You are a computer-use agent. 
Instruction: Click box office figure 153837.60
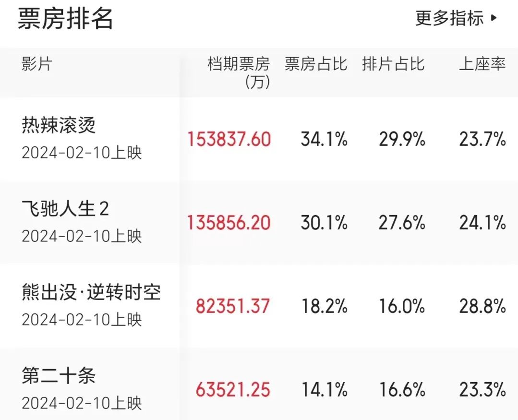pyautogui.click(x=229, y=140)
